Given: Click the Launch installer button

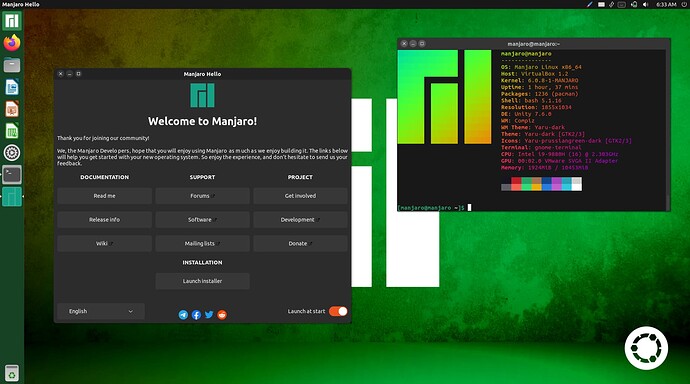Looking at the screenshot, I should pos(202,281).
